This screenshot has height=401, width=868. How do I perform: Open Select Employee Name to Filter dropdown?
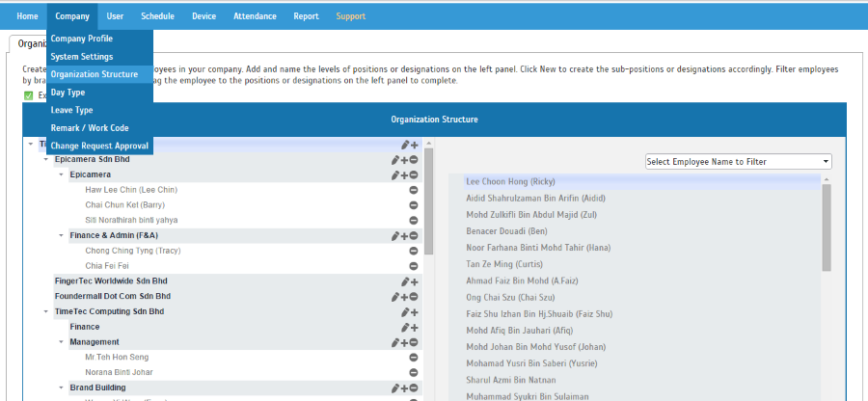[739, 162]
